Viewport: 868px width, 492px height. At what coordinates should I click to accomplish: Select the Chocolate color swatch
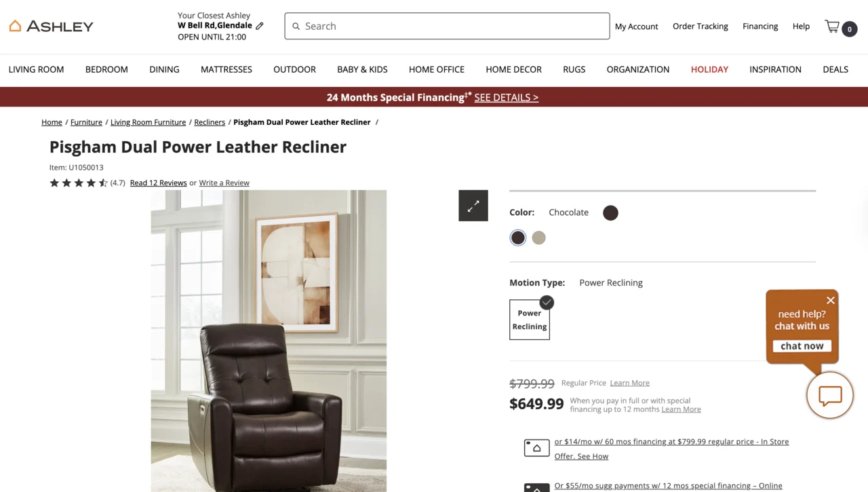[x=518, y=238]
